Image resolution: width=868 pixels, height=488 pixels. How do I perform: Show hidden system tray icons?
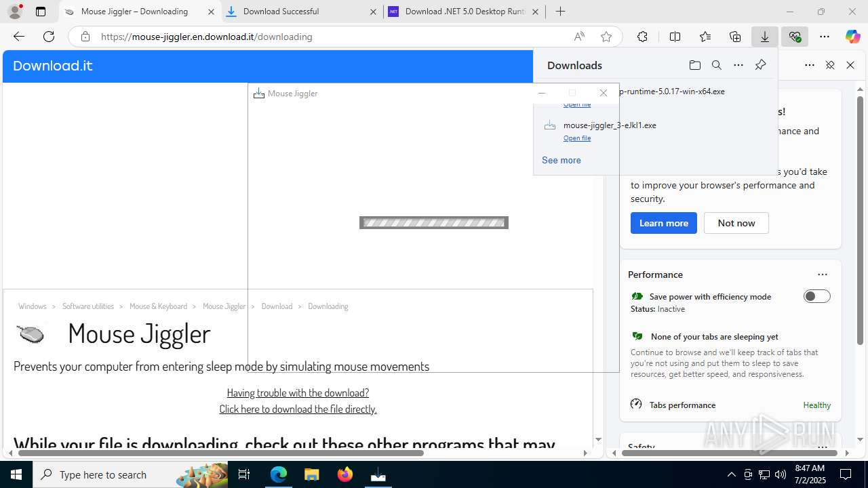pos(731,474)
